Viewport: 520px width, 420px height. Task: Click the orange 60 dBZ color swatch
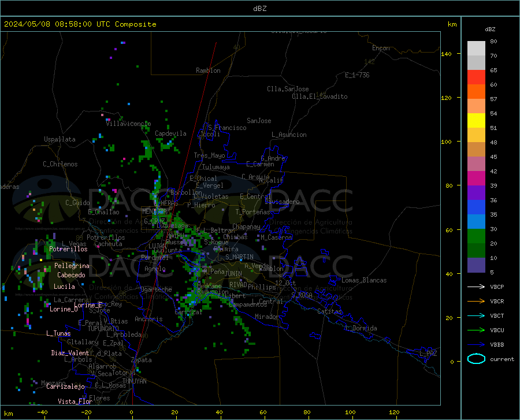pyautogui.click(x=476, y=92)
